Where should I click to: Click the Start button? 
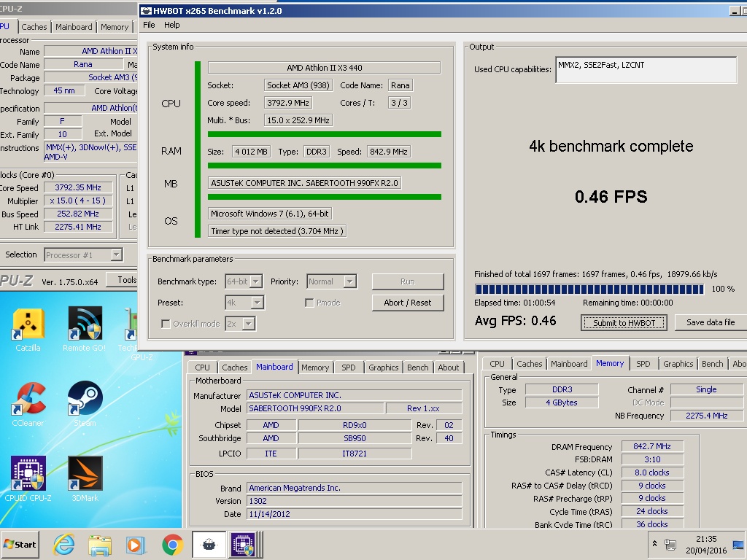20,544
